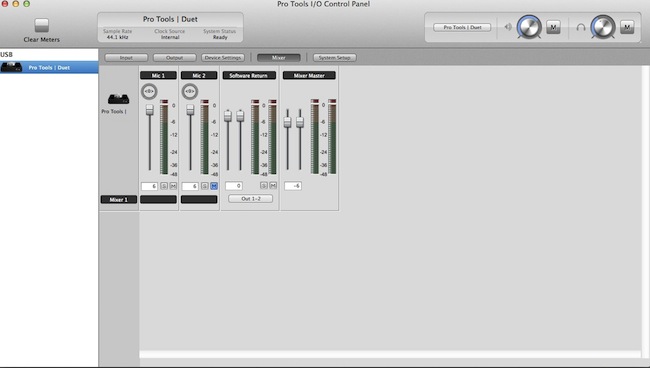Click the Internal clock source value
Viewport: 650px width, 368px height.
point(170,37)
